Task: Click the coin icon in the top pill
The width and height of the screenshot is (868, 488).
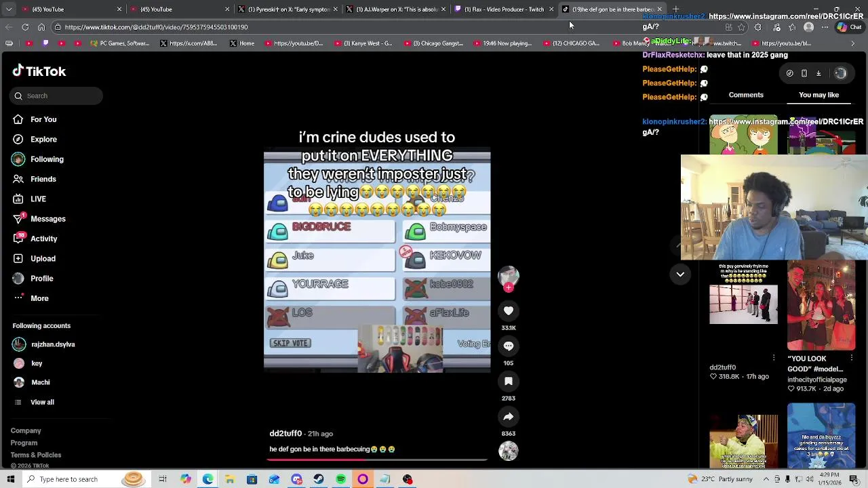Action: [789, 73]
